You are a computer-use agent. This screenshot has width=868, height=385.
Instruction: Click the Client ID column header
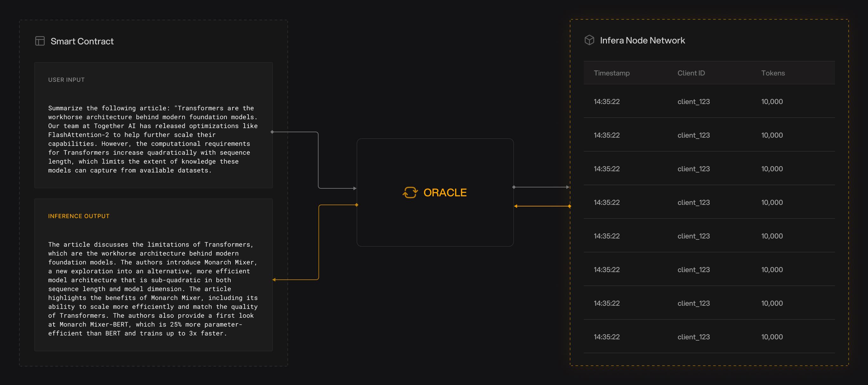691,73
